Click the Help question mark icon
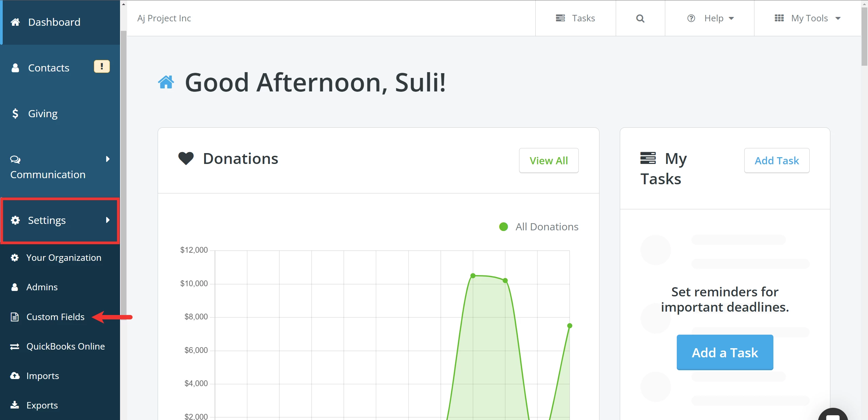Viewport: 868px width, 420px height. (691, 18)
